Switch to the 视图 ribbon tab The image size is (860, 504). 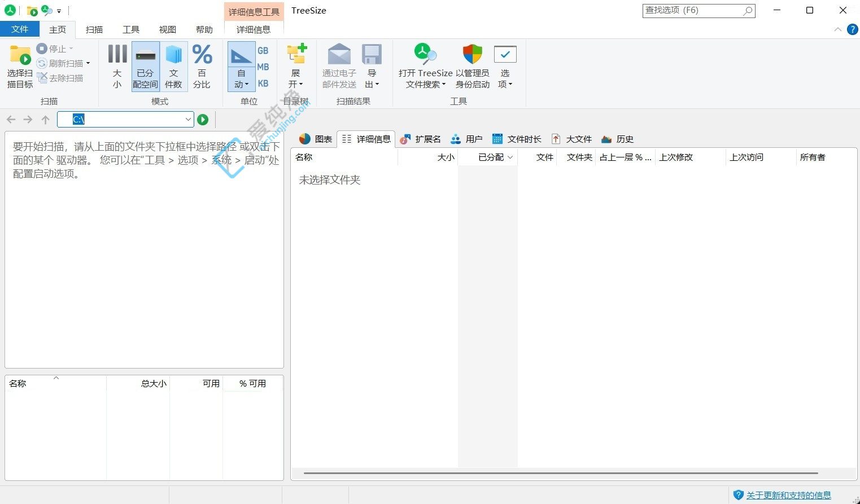pos(168,29)
